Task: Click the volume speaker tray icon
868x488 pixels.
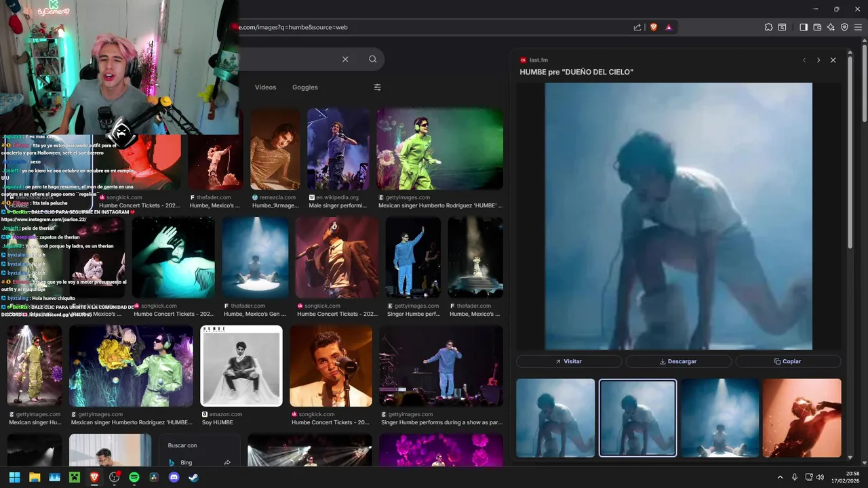Action: click(x=820, y=477)
